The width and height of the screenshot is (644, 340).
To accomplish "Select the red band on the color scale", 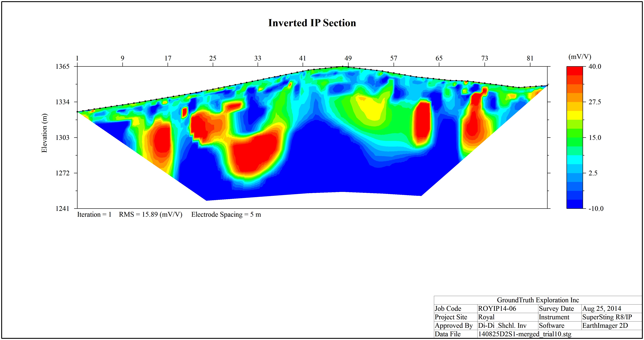I will tap(575, 71).
